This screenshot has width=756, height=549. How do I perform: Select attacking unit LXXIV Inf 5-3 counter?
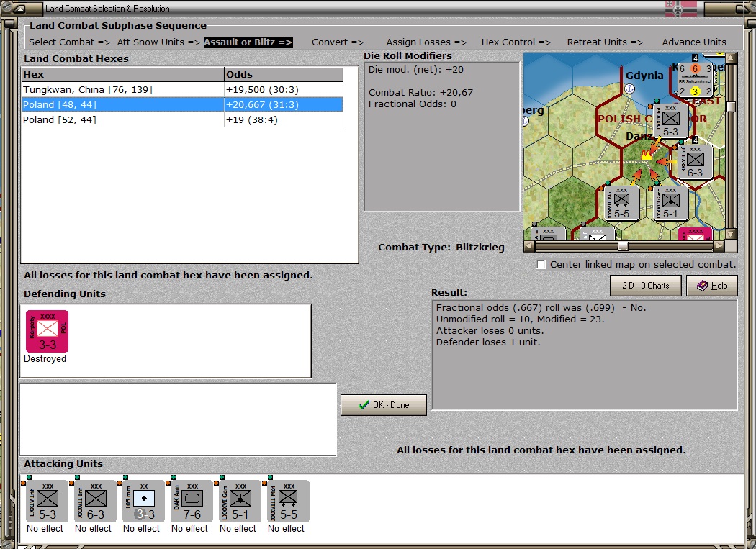[48, 501]
